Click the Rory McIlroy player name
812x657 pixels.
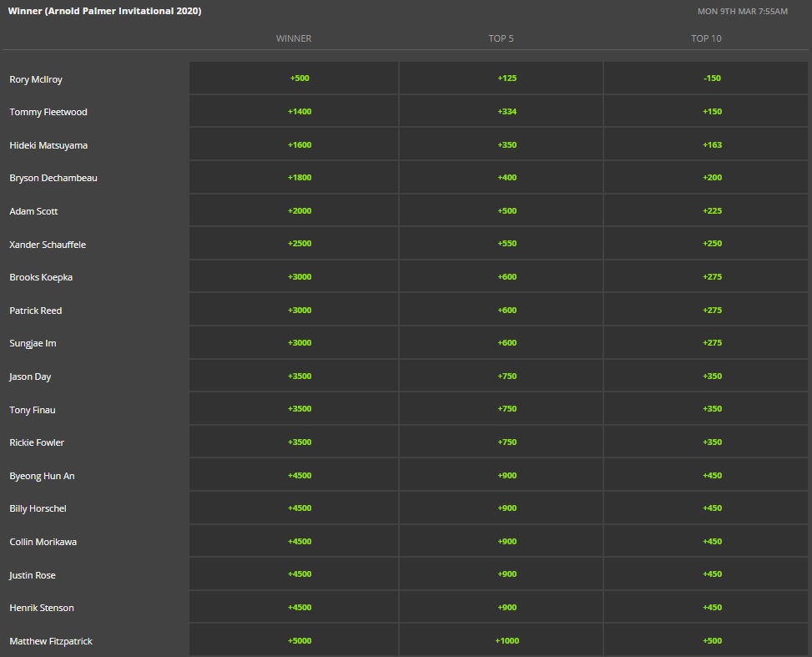(x=36, y=79)
